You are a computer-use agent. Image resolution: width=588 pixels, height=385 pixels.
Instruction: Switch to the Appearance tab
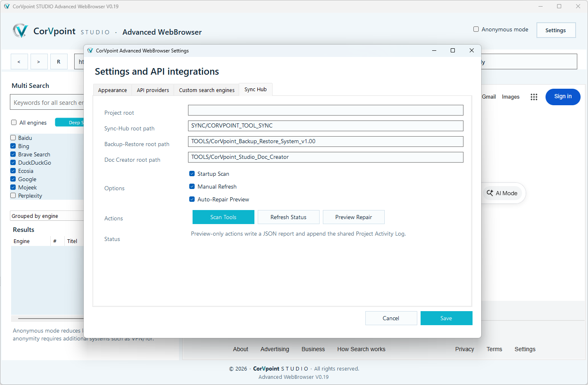pos(113,90)
